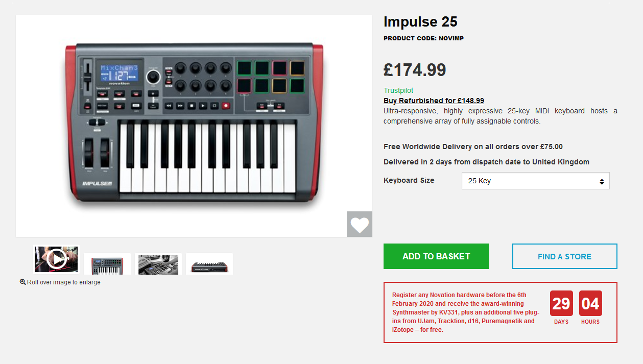Click the £174.99 price
Screen dimensions: 643x364
[x=415, y=70]
